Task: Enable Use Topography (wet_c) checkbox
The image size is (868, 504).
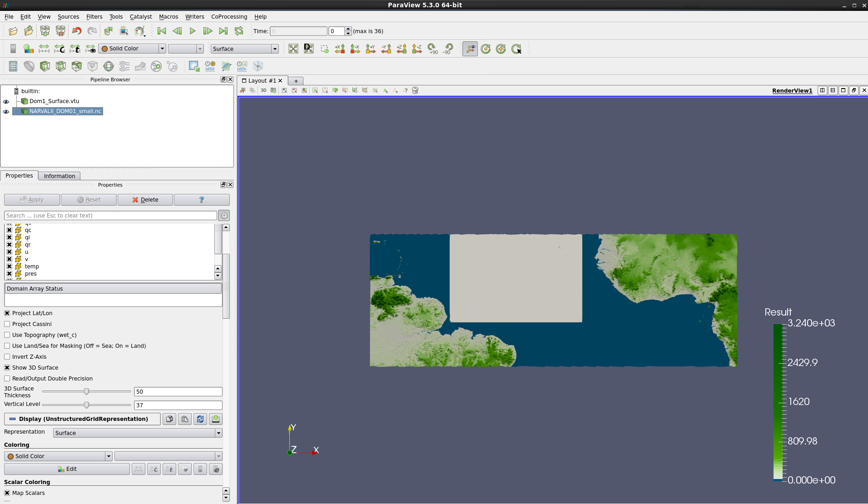Action: (x=7, y=335)
